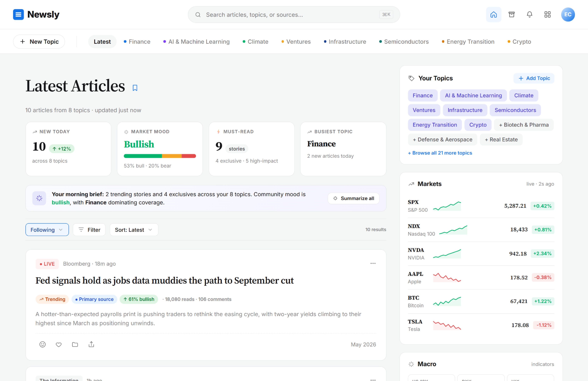Image resolution: width=588 pixels, height=381 pixels.
Task: Add emoji reaction to Fed article
Action: click(43, 344)
